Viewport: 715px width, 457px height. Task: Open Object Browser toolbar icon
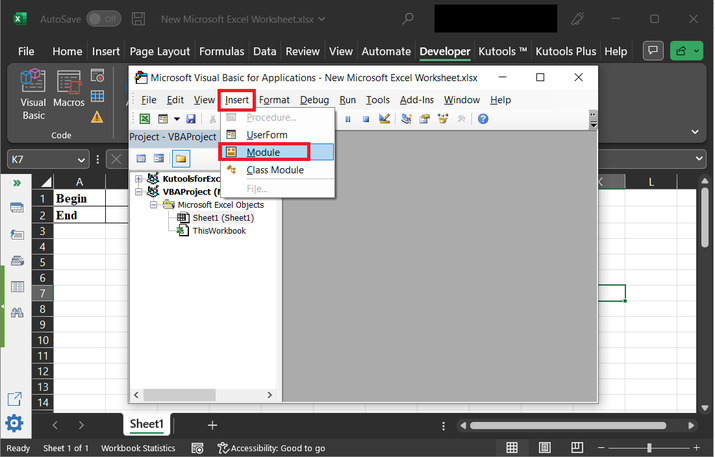(x=443, y=119)
